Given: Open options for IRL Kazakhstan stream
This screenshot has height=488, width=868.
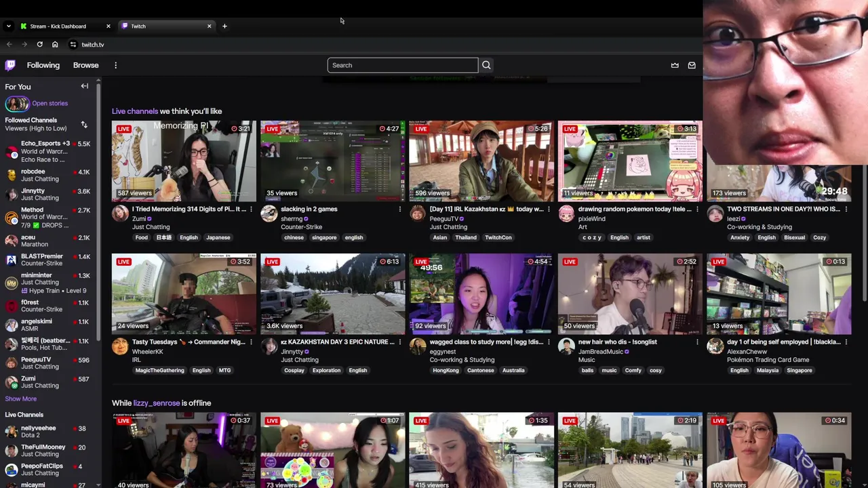Looking at the screenshot, I should [549, 209].
